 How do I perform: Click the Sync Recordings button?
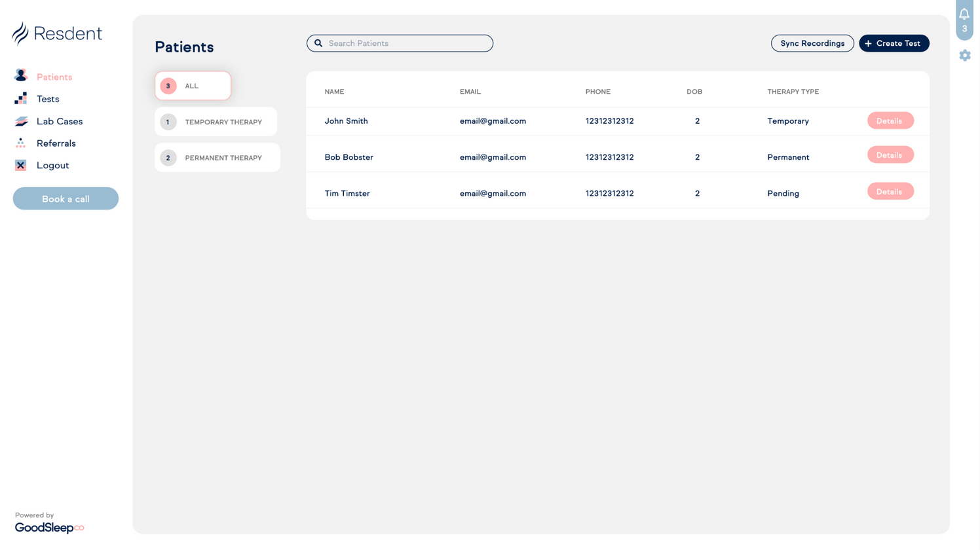812,43
